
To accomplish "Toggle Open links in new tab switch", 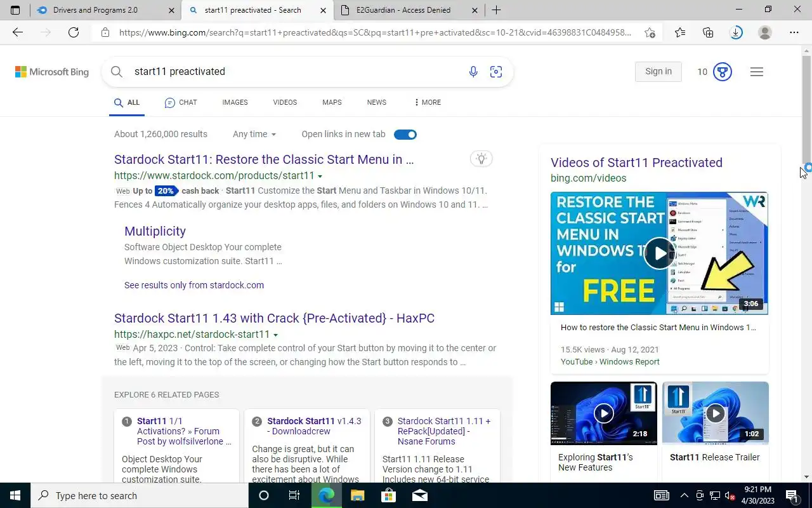I will (x=405, y=134).
